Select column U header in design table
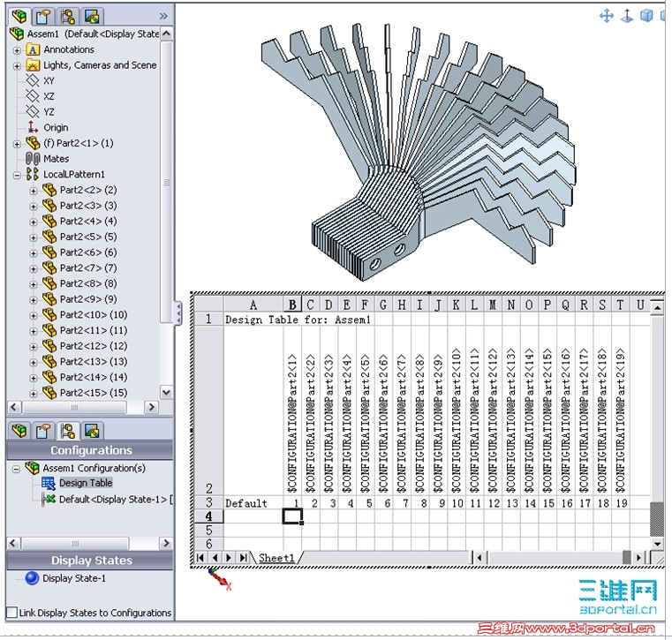The image size is (672, 640). [640, 305]
